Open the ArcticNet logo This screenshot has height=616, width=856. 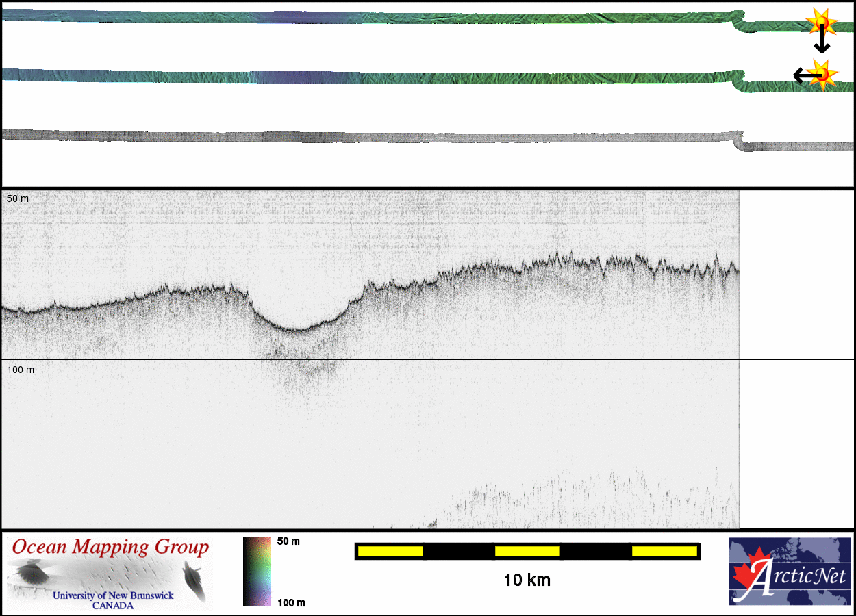pyautogui.click(x=790, y=572)
